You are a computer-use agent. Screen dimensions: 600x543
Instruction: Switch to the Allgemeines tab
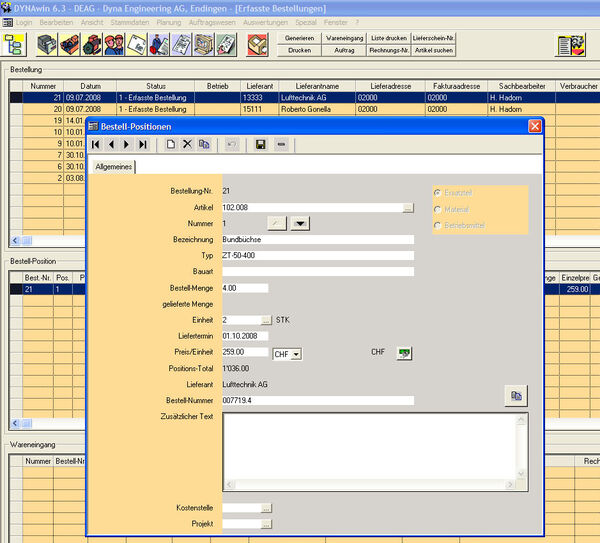coord(114,167)
